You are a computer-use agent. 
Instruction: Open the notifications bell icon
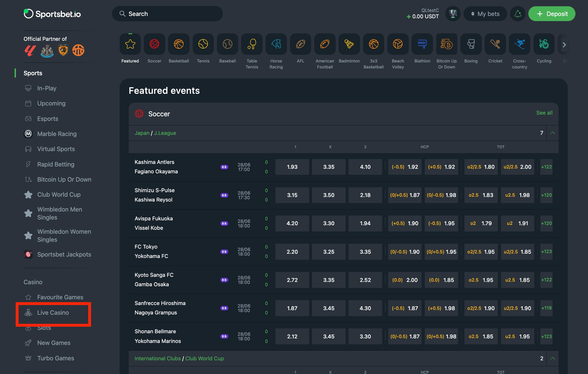(x=518, y=14)
